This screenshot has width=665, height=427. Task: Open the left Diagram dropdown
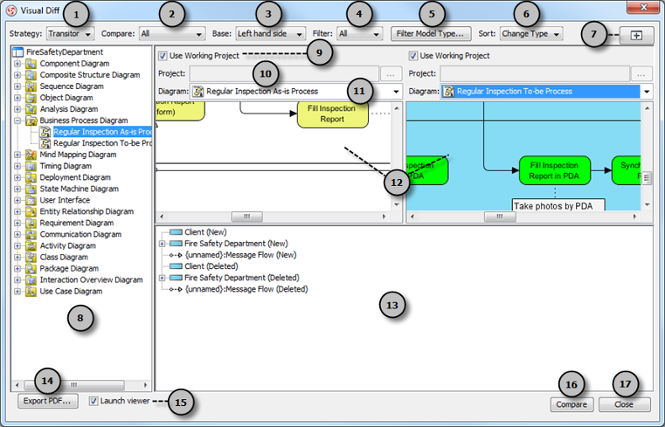pos(396,92)
